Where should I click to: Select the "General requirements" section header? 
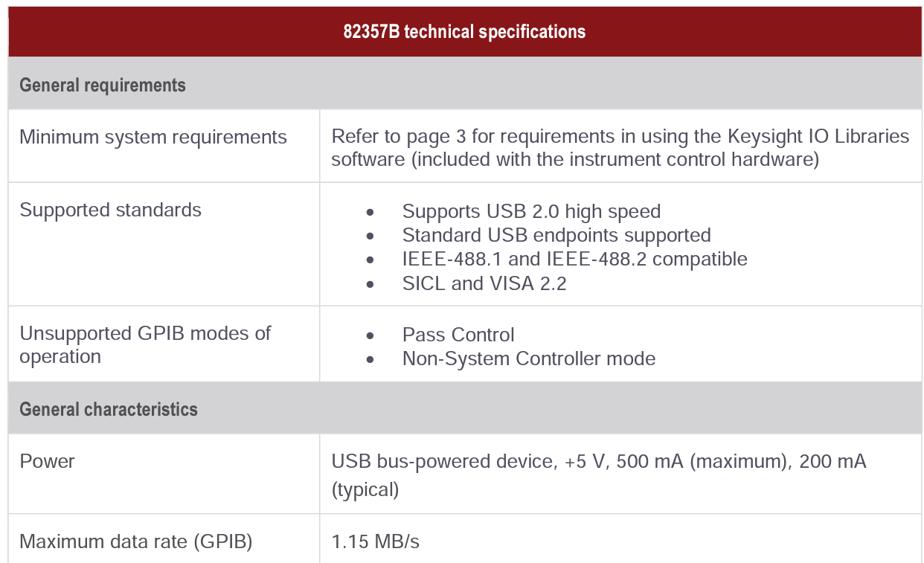(x=103, y=86)
